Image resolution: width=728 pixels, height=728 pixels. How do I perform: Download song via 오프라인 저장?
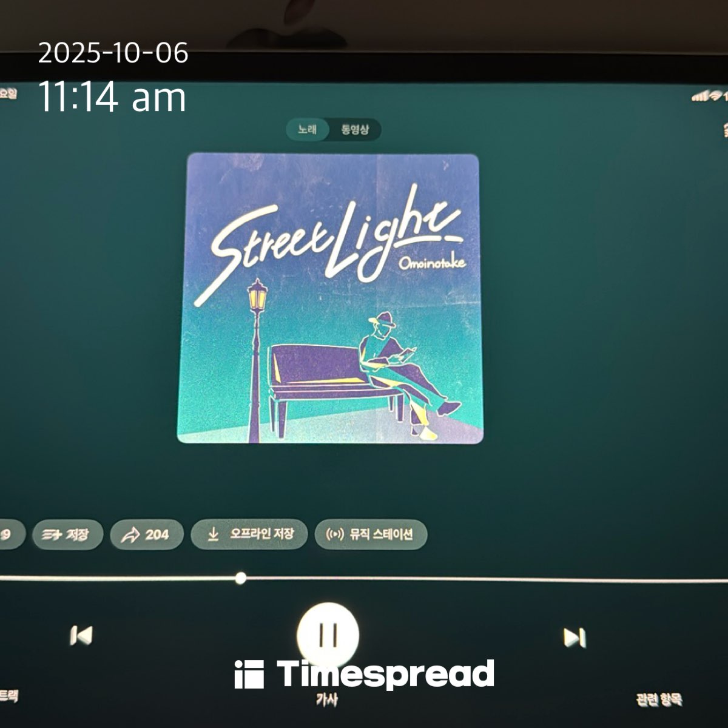click(249, 534)
